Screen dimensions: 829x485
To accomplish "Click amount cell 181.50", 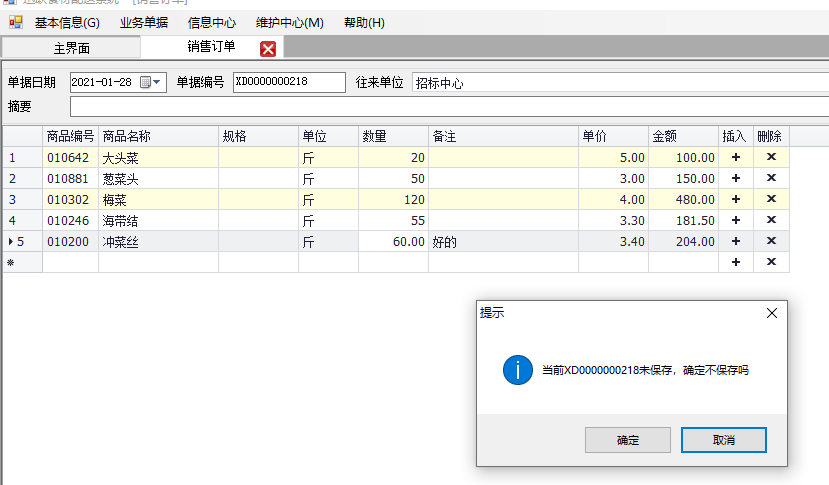I will tap(684, 220).
